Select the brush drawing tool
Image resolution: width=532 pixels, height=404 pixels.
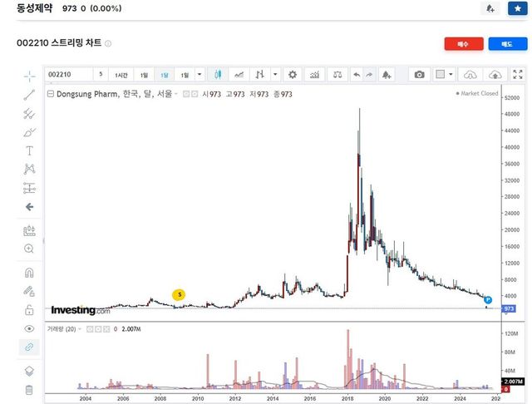30,132
